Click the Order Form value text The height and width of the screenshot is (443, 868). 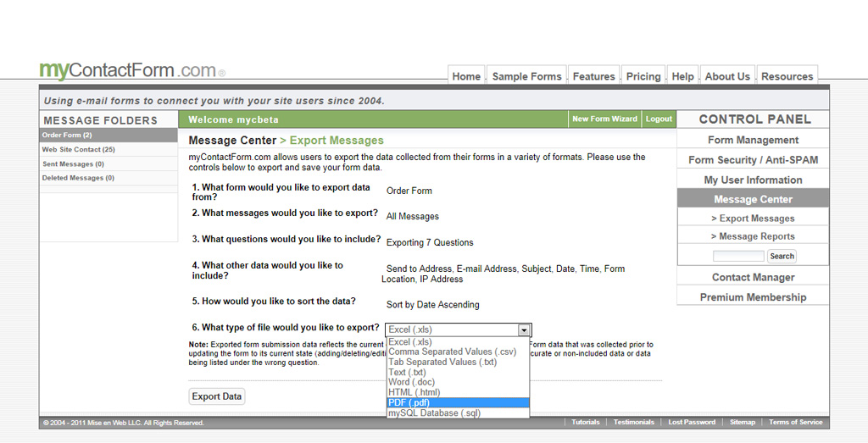[409, 191]
